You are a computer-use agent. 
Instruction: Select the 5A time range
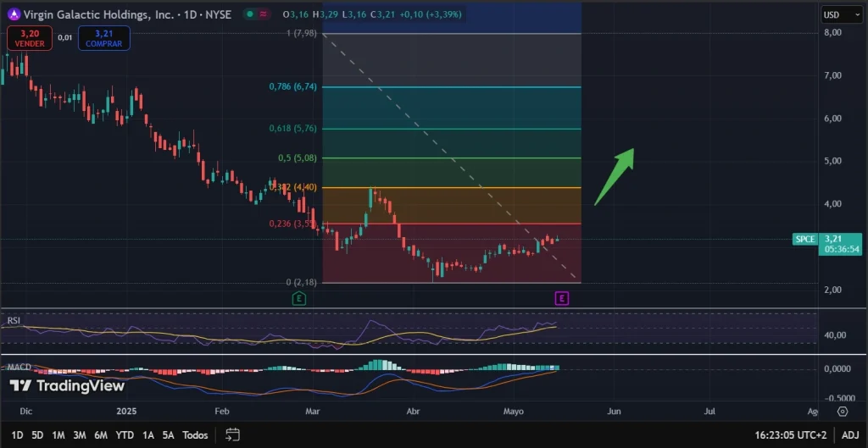[x=169, y=435]
